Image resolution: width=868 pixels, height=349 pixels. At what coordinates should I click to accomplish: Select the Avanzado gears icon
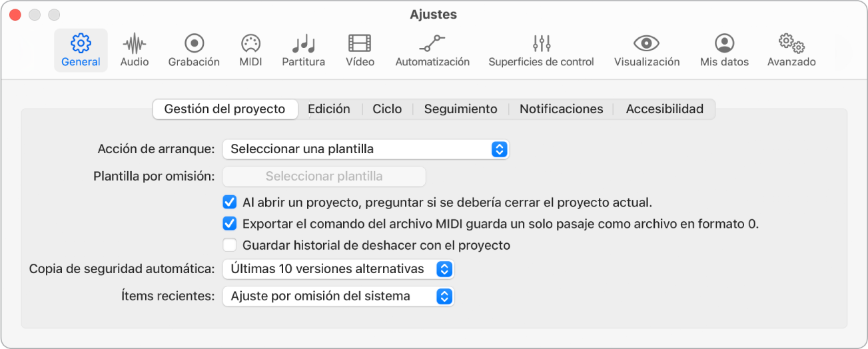(791, 51)
